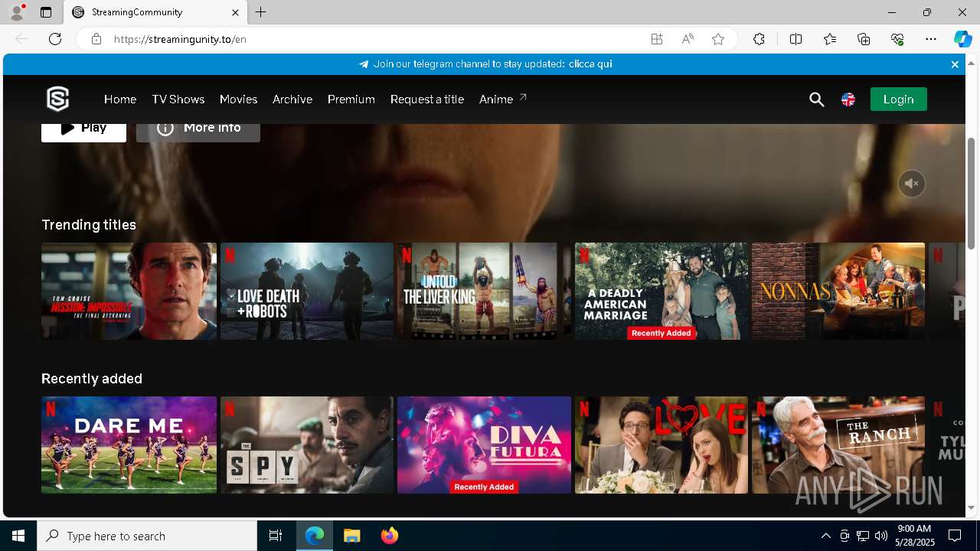
Task: Open the Diva Futura thumbnail
Action: pyautogui.click(x=484, y=445)
